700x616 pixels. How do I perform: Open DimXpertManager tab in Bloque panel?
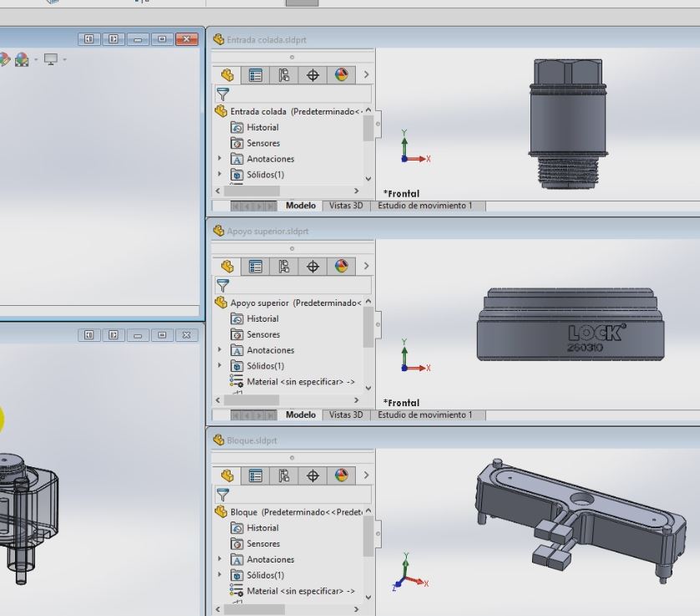pyautogui.click(x=313, y=476)
